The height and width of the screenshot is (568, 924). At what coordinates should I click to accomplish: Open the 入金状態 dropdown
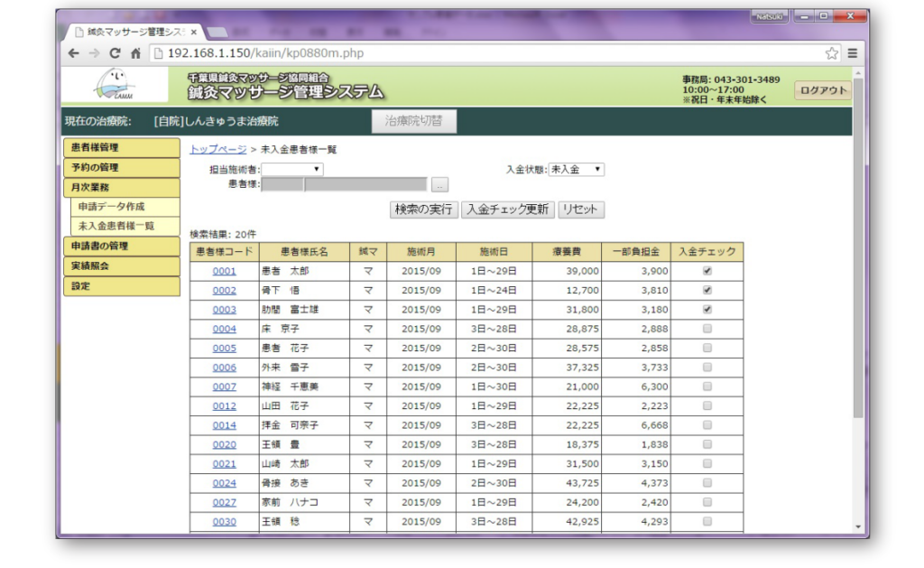tap(577, 169)
